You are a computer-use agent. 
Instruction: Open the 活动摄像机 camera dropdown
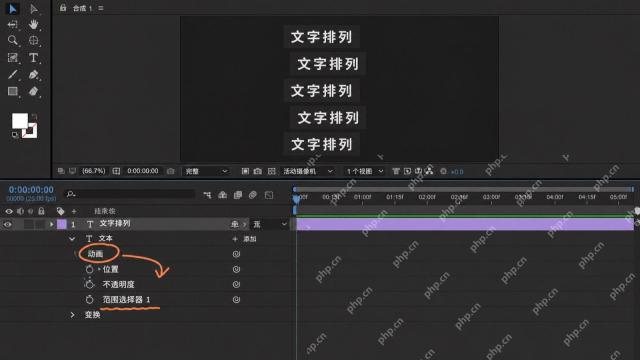(x=308, y=171)
